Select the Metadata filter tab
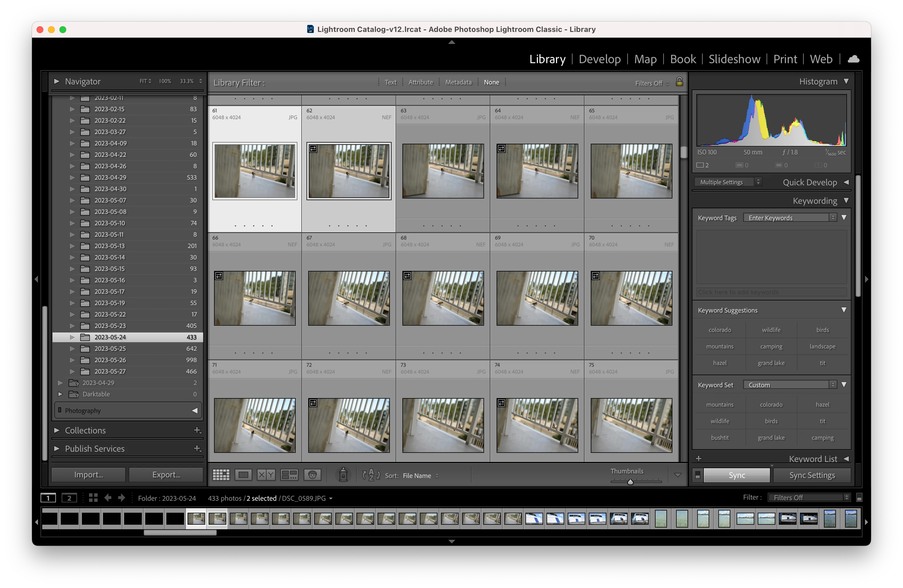 point(458,82)
